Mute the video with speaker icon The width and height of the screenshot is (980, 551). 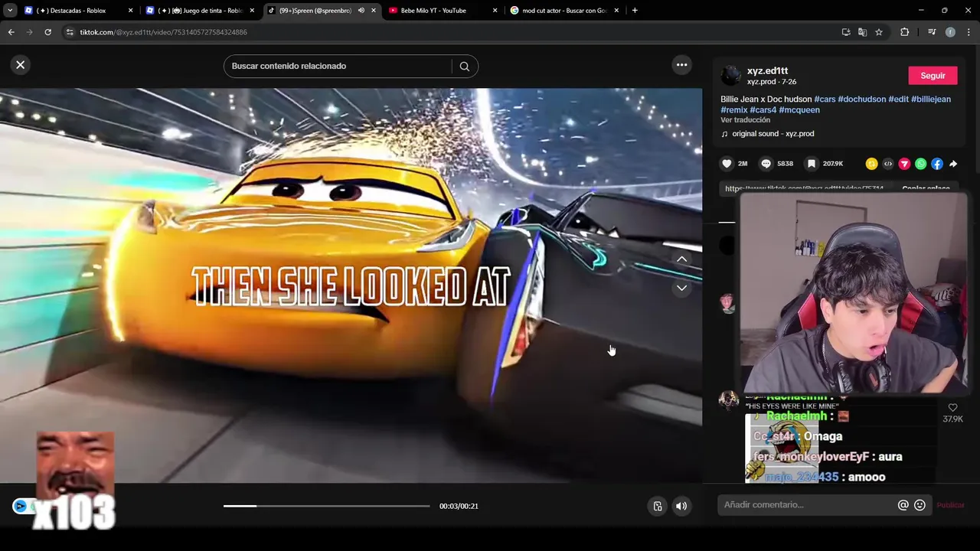tap(681, 506)
